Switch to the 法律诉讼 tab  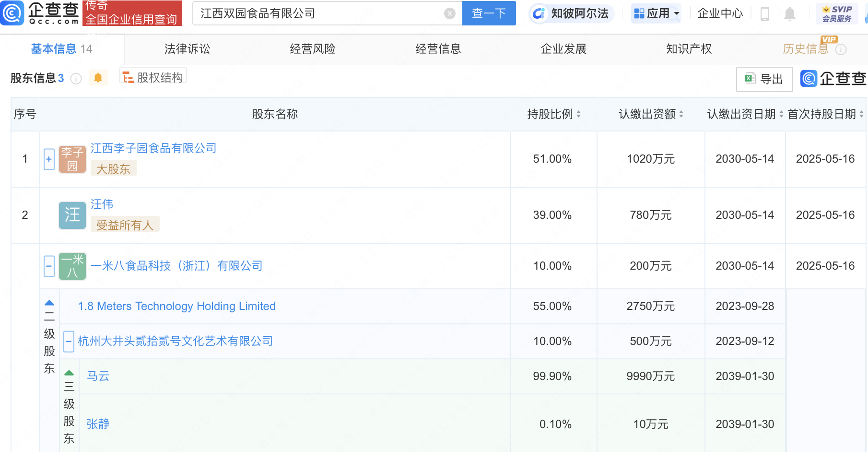(x=188, y=49)
